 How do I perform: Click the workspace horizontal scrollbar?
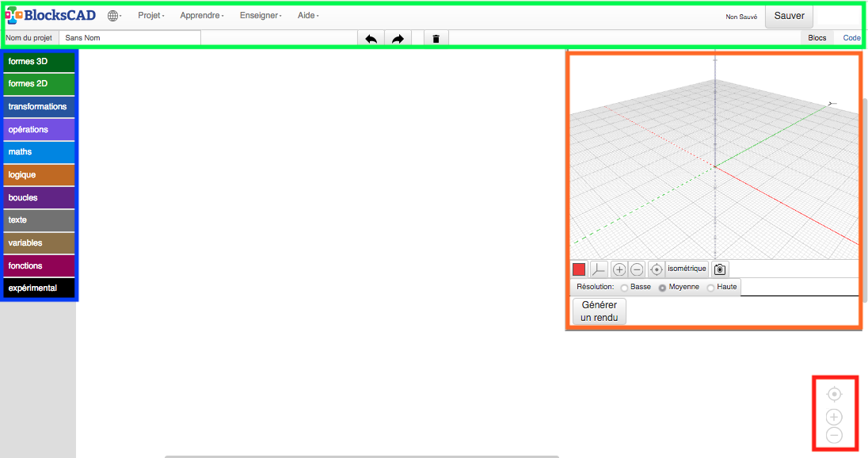pyautogui.click(x=361, y=456)
